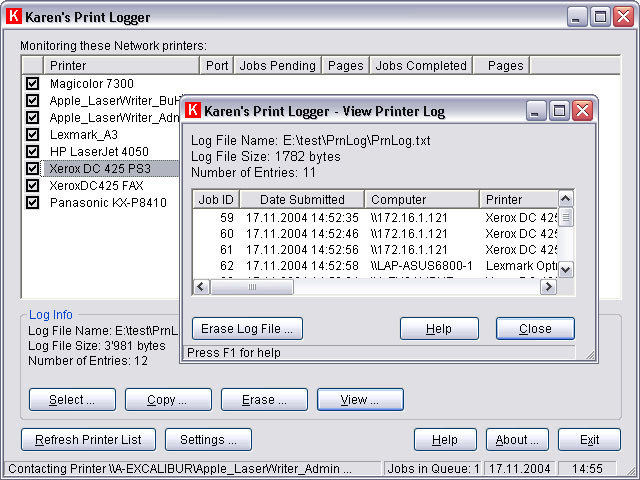Toggle the Panasonic KX-P8410 checkbox
Image resolution: width=640 pixels, height=480 pixels.
click(x=32, y=202)
